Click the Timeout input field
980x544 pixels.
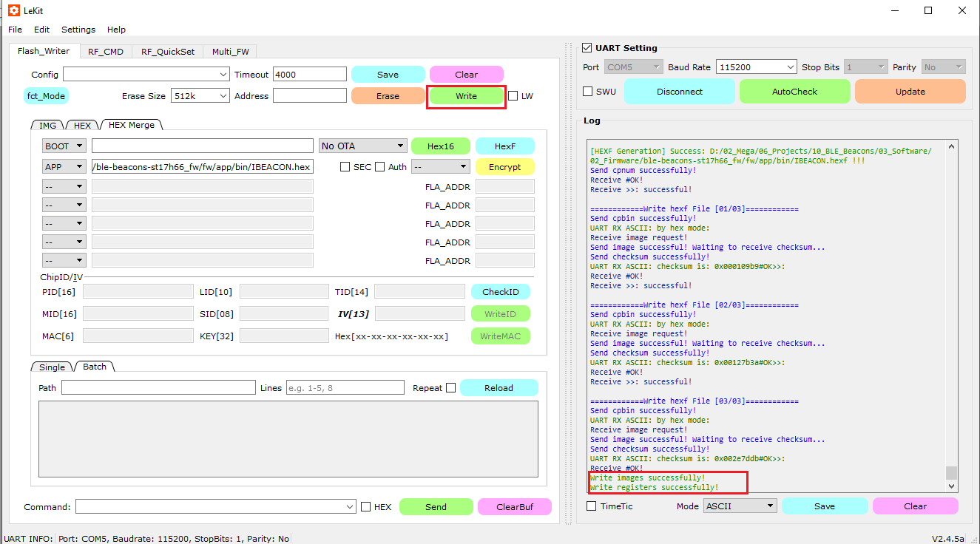[309, 75]
